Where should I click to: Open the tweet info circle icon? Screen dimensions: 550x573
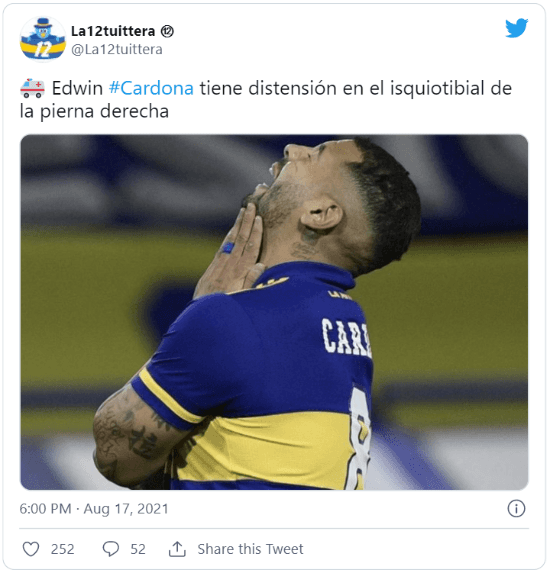click(516, 509)
